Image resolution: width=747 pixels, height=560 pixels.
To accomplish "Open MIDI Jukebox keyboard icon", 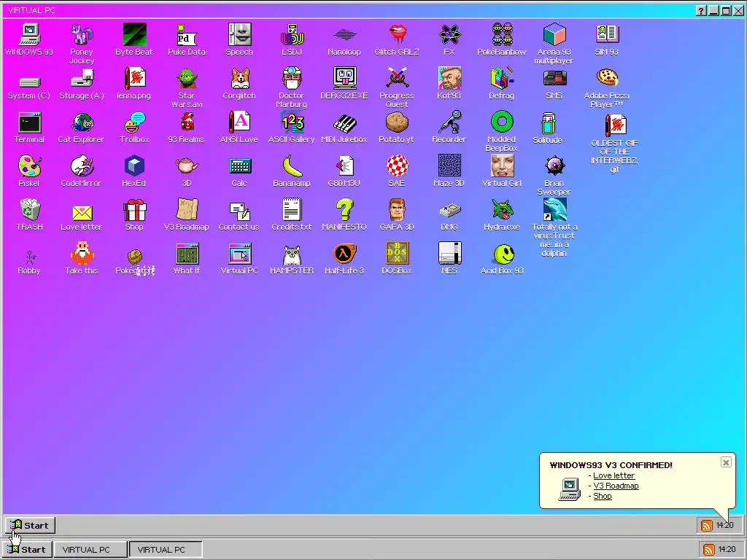I will tap(344, 123).
